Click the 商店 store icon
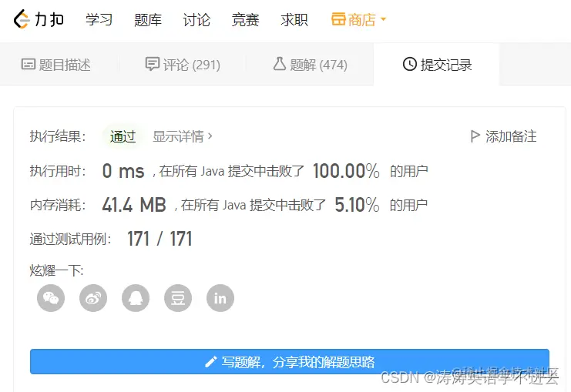Image resolution: width=571 pixels, height=392 pixels. click(338, 19)
